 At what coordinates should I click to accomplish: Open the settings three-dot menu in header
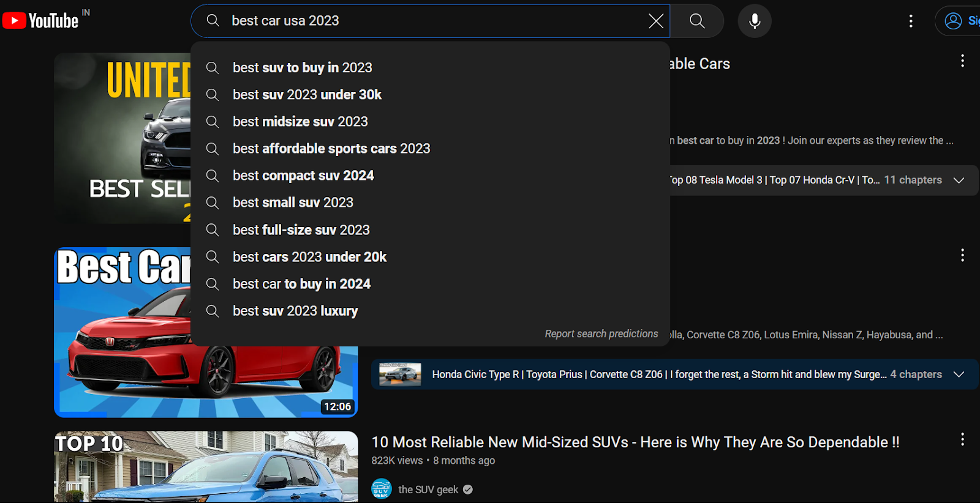point(911,21)
